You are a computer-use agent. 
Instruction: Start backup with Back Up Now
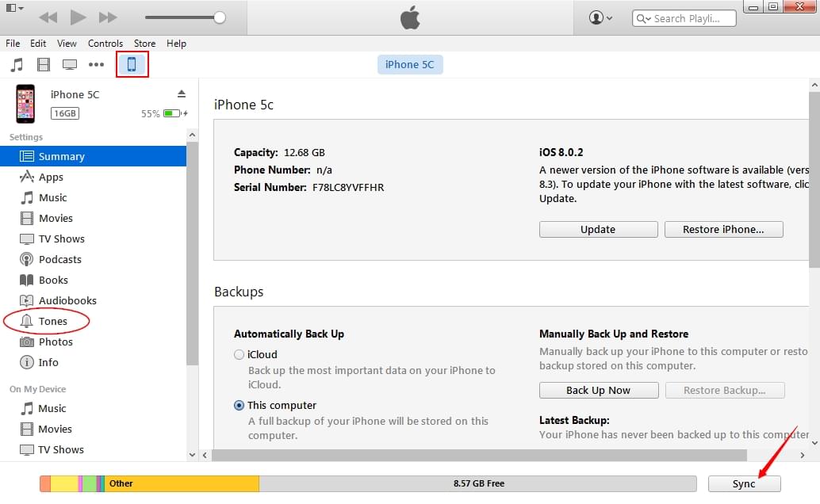[598, 391]
